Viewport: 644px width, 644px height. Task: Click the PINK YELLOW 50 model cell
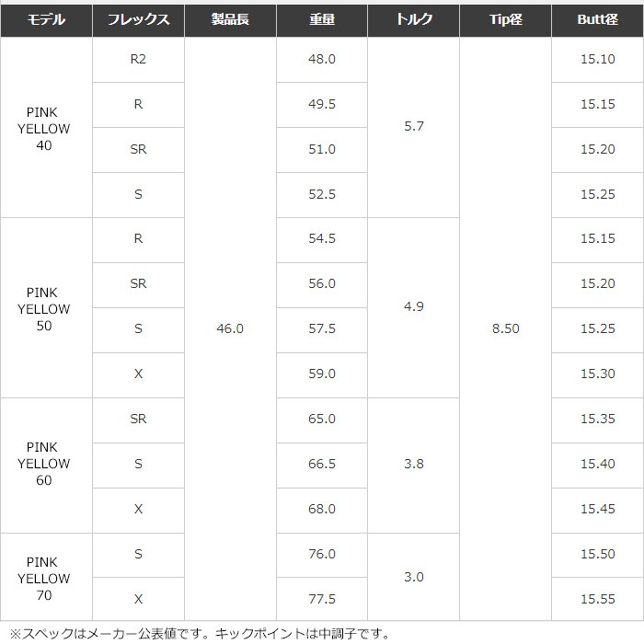point(46,309)
